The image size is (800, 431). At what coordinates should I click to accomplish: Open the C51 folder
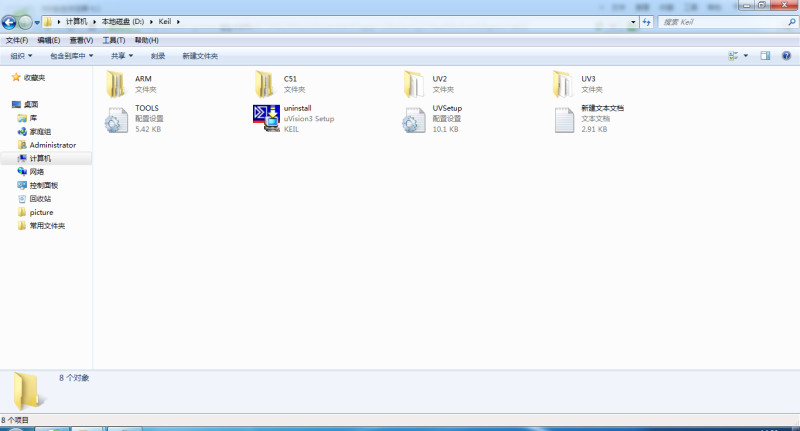coord(266,83)
